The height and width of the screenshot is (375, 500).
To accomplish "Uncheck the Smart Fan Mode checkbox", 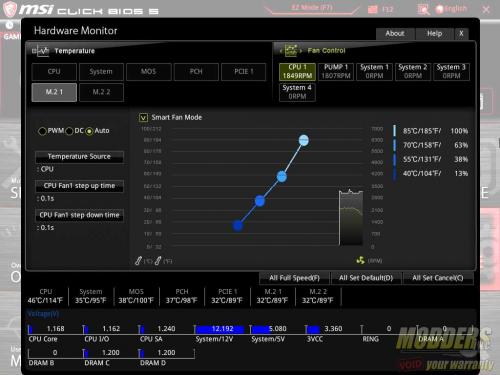I will 143,118.
